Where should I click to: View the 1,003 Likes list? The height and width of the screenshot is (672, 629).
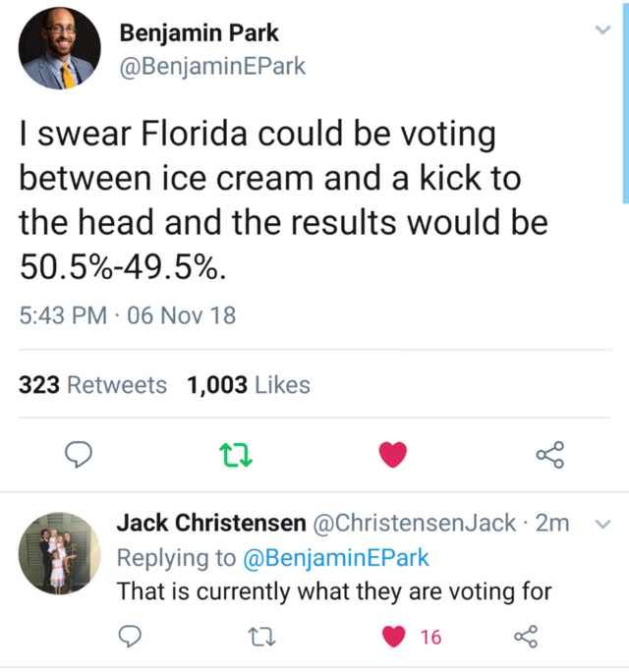point(248,386)
